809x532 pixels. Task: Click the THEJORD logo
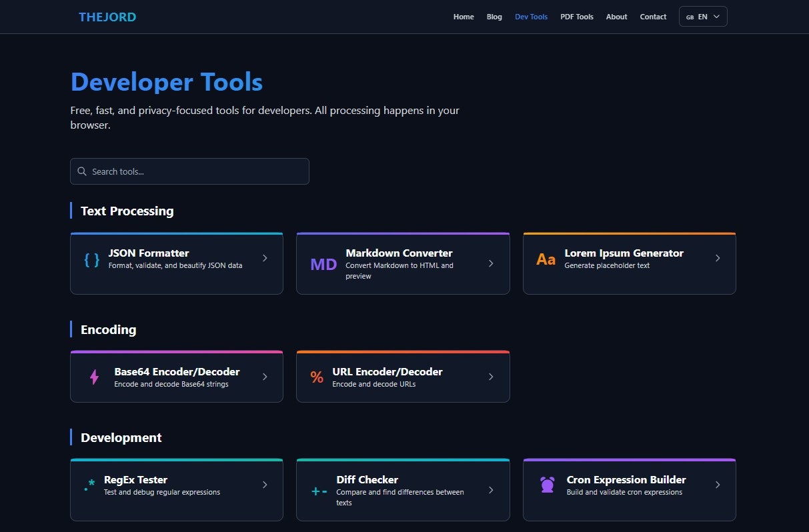coord(107,17)
